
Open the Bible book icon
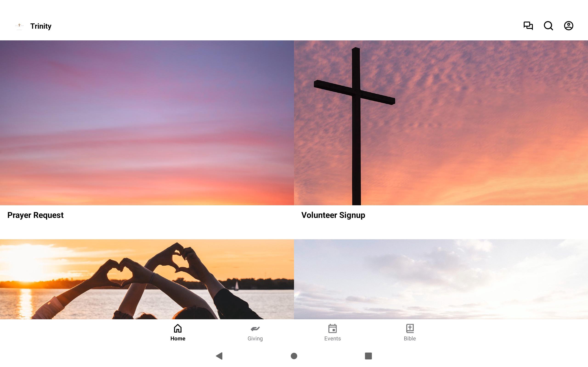point(410,328)
